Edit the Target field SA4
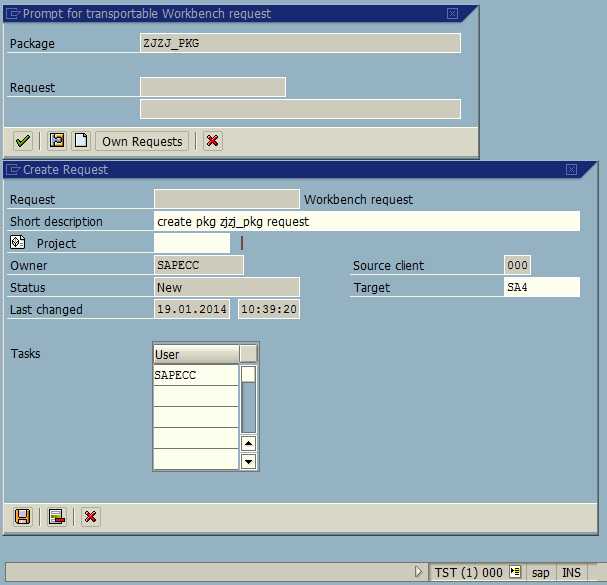 coord(542,287)
